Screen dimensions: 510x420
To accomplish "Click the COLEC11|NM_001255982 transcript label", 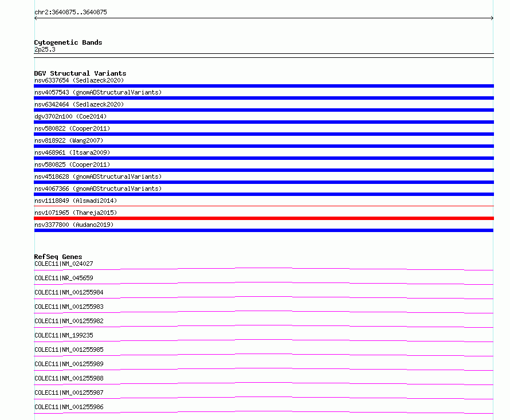I will 69,321.
